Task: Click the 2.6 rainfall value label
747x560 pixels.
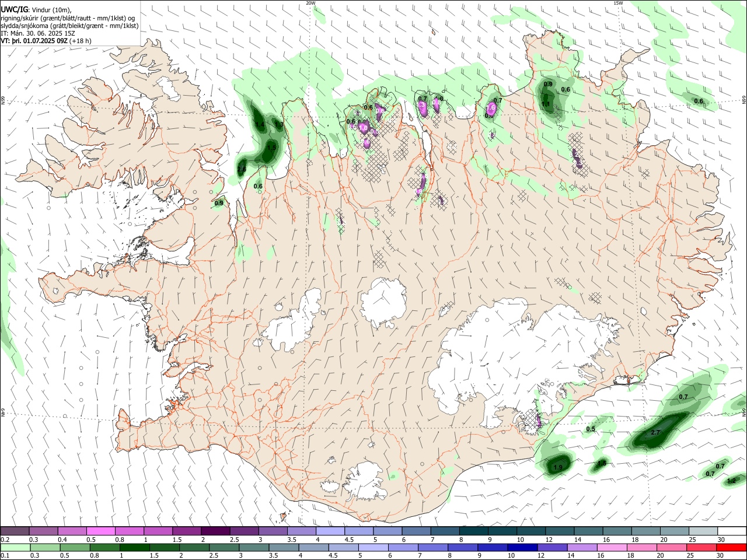Action: click(x=242, y=170)
